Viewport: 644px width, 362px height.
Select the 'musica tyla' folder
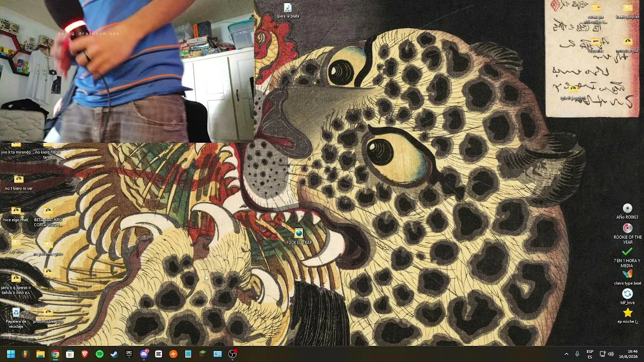pos(627,45)
